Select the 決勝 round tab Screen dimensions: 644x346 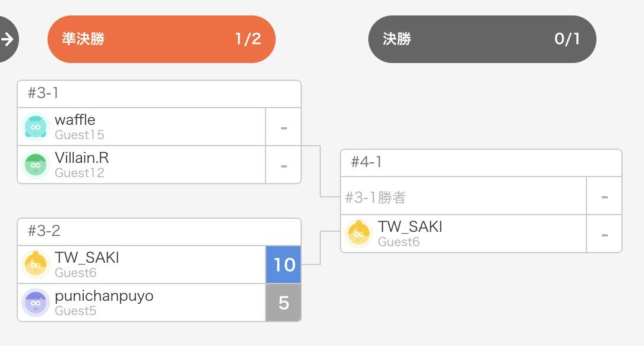[x=482, y=39]
